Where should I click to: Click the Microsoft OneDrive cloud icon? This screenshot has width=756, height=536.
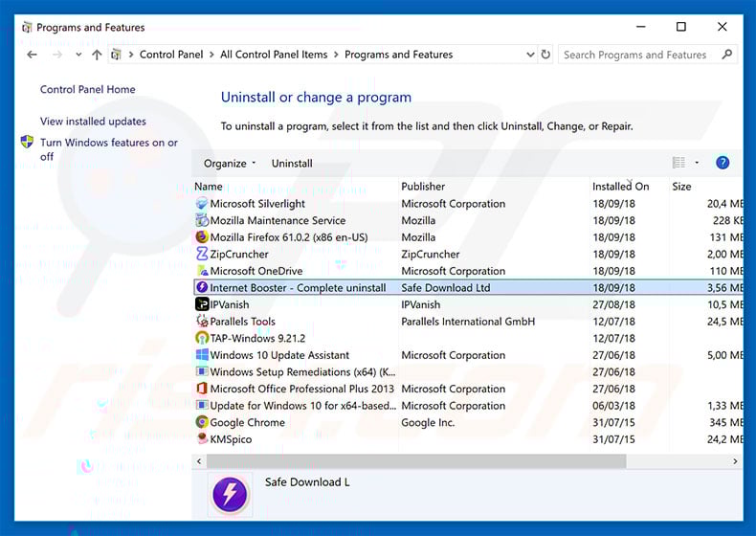tap(202, 271)
